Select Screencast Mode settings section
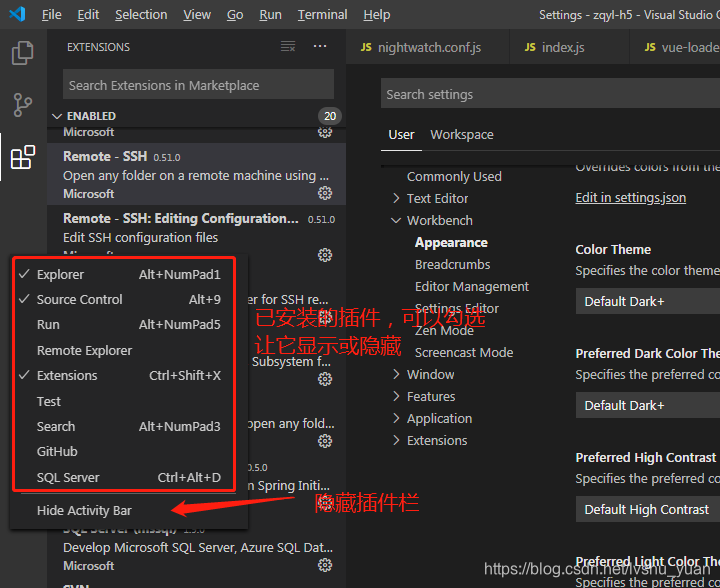 [464, 353]
